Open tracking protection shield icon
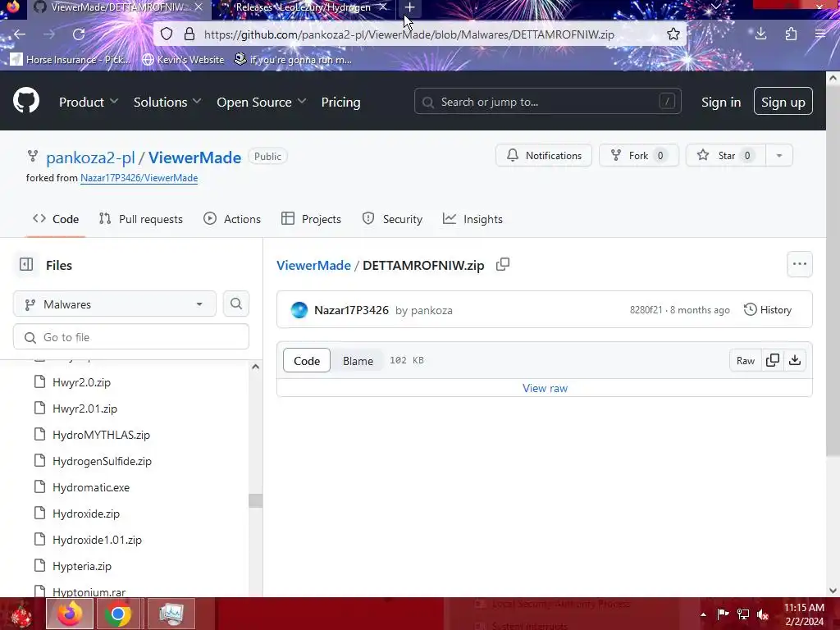Viewport: 840px width, 630px height. [x=167, y=34]
